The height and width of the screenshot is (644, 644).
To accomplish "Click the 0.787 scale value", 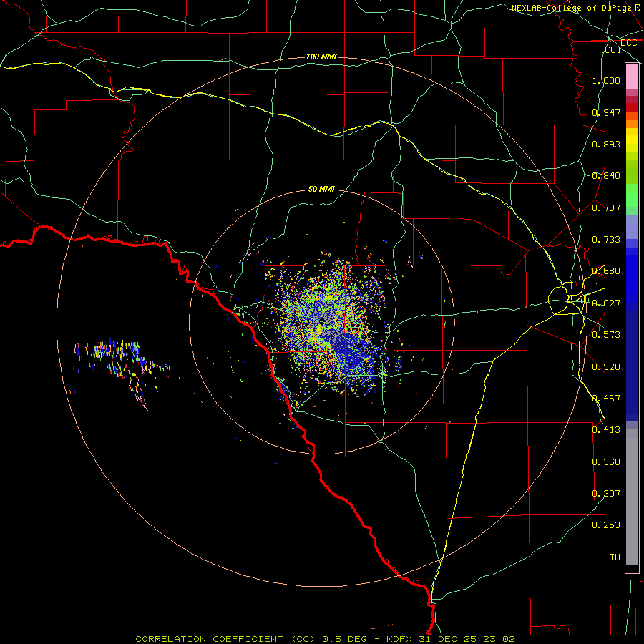I will click(606, 208).
